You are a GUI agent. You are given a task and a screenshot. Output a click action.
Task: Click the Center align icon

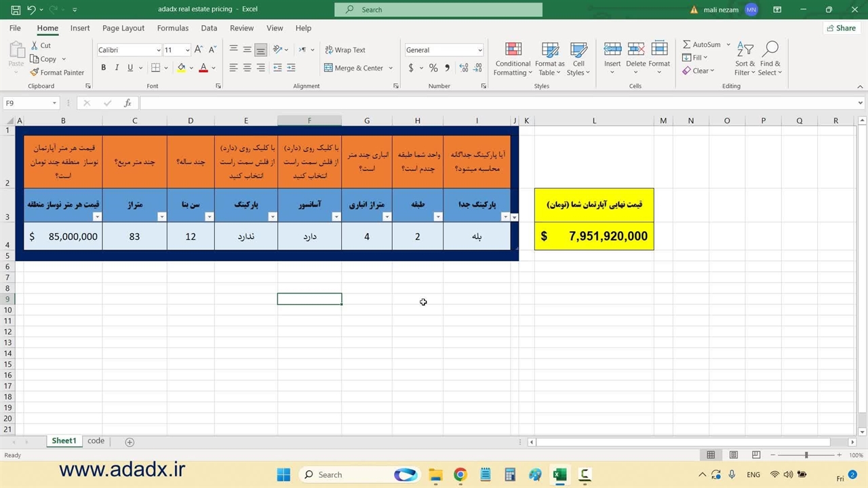click(247, 68)
